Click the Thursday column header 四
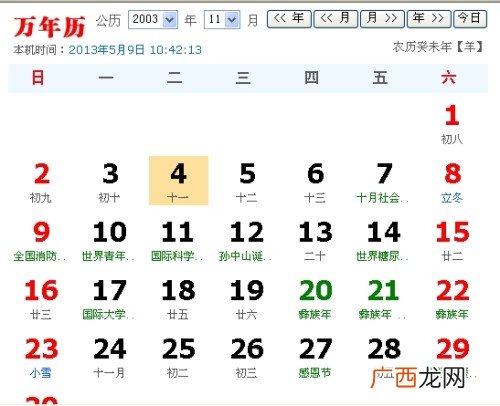The width and height of the screenshot is (500, 406). (311, 78)
